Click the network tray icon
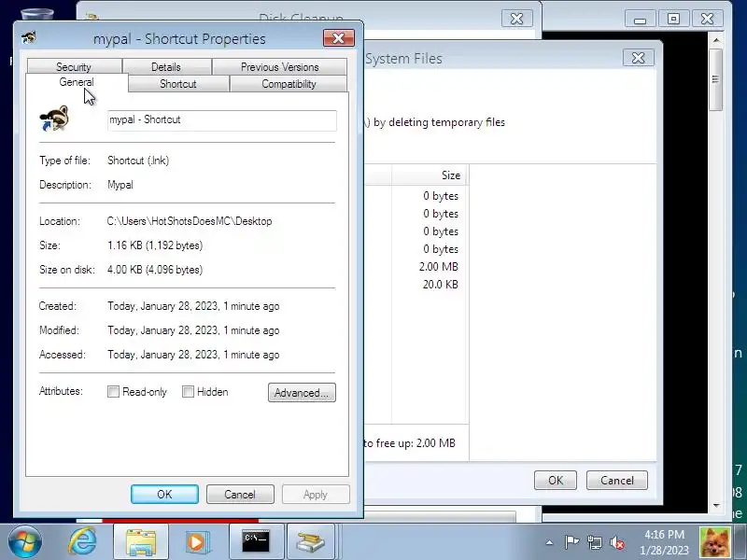 coord(595,542)
